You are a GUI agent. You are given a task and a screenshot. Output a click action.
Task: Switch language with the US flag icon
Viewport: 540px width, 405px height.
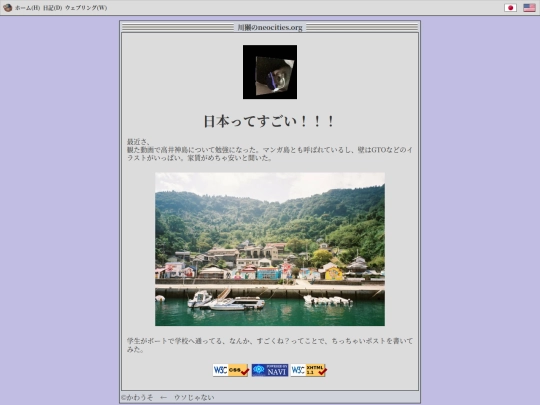click(529, 8)
